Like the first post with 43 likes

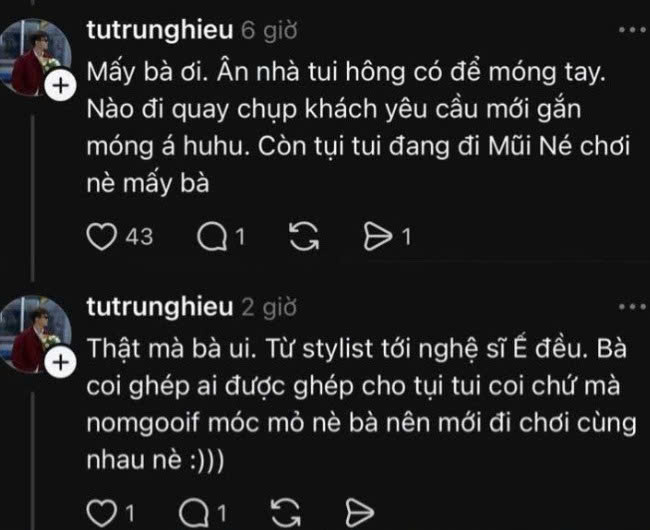[100, 237]
